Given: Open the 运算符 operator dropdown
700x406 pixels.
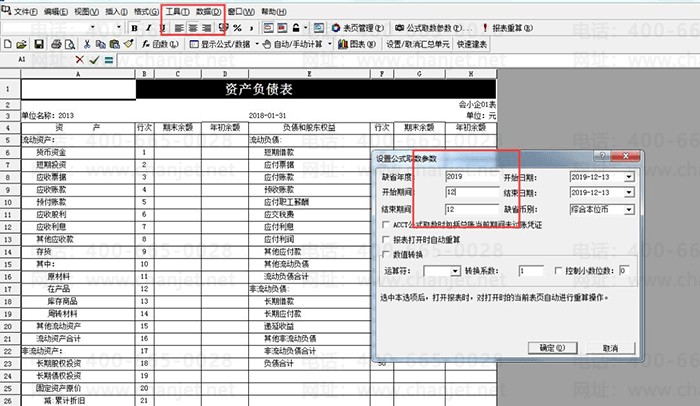Looking at the screenshot, I should coord(455,271).
